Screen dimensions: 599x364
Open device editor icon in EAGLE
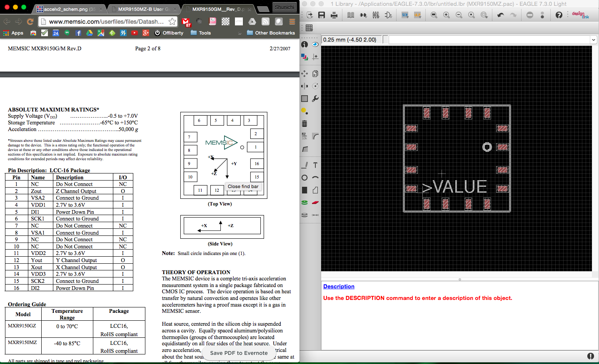363,15
